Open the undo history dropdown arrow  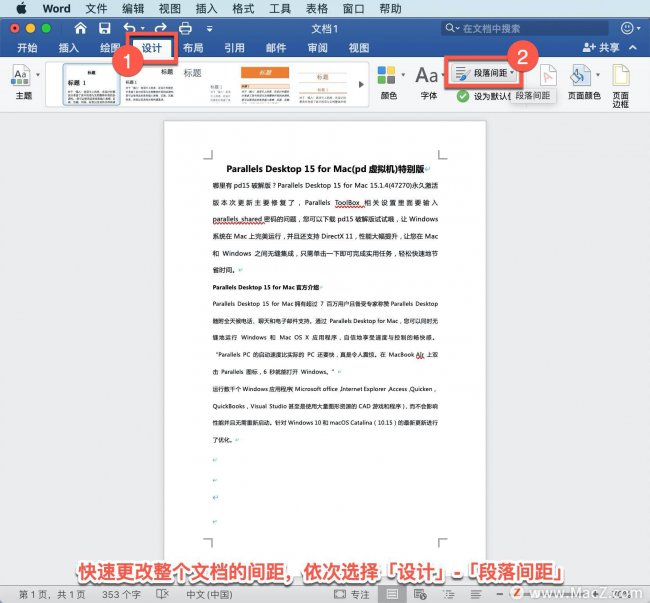click(x=143, y=29)
